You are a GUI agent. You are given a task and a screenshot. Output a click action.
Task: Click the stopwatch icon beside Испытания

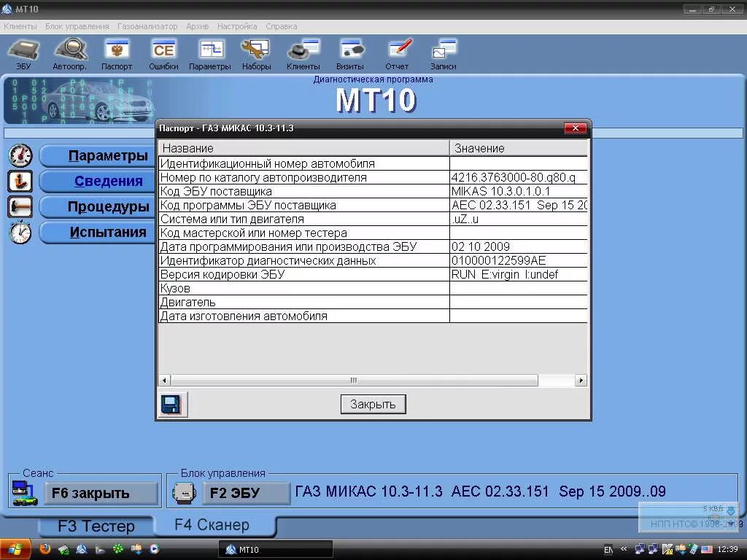(20, 233)
